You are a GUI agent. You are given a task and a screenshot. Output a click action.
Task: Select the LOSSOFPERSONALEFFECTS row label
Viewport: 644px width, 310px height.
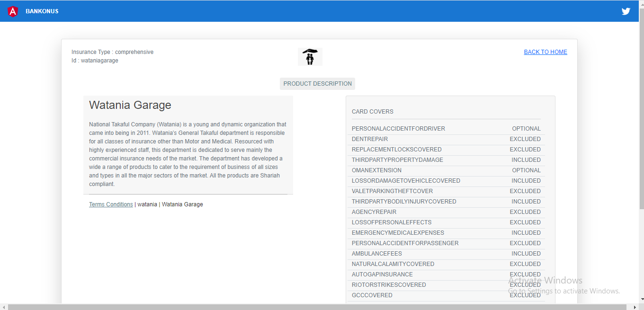point(392,222)
